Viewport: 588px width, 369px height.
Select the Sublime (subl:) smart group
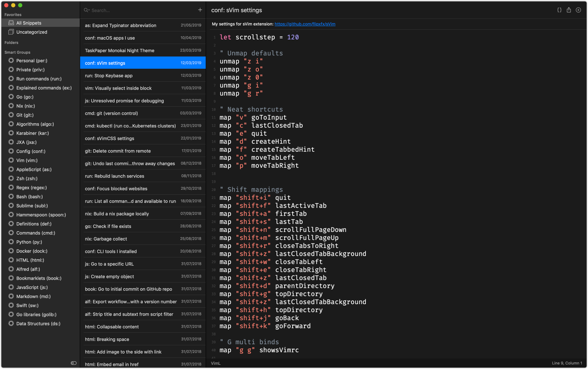click(x=40, y=206)
